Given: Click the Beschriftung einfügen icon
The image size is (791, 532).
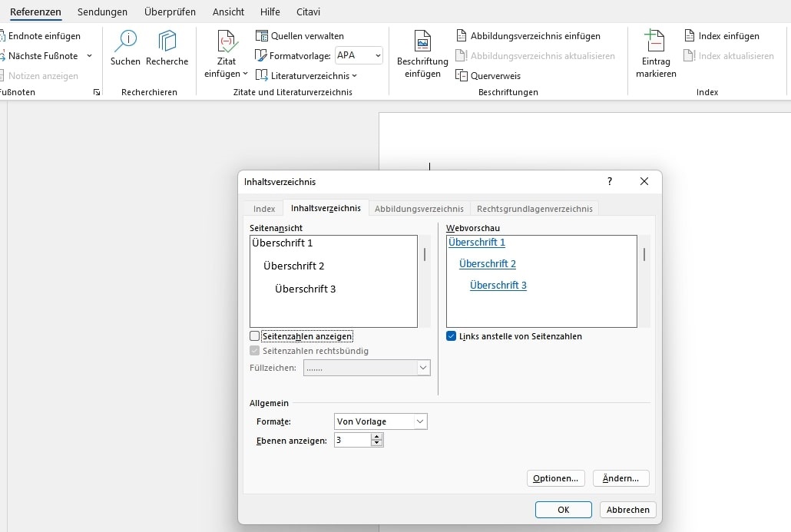Looking at the screenshot, I should (422, 41).
